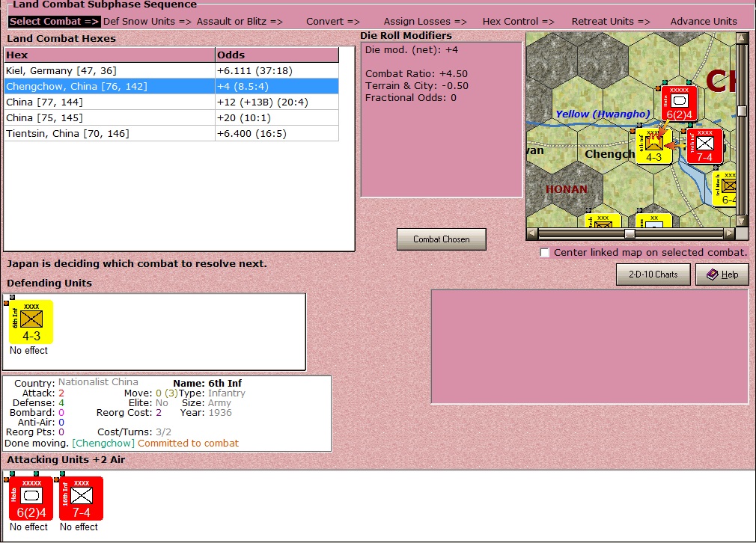Viewport: 756px width, 543px height.
Task: Click the [Chengchow] location link in unit details
Action: 103,444
